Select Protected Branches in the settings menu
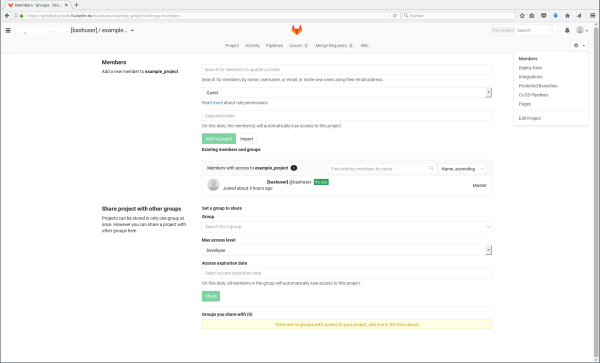This screenshot has width=600, height=363. click(538, 86)
